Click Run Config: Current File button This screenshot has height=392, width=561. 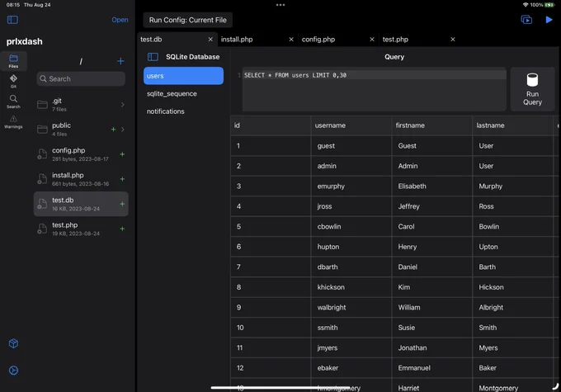pos(188,20)
